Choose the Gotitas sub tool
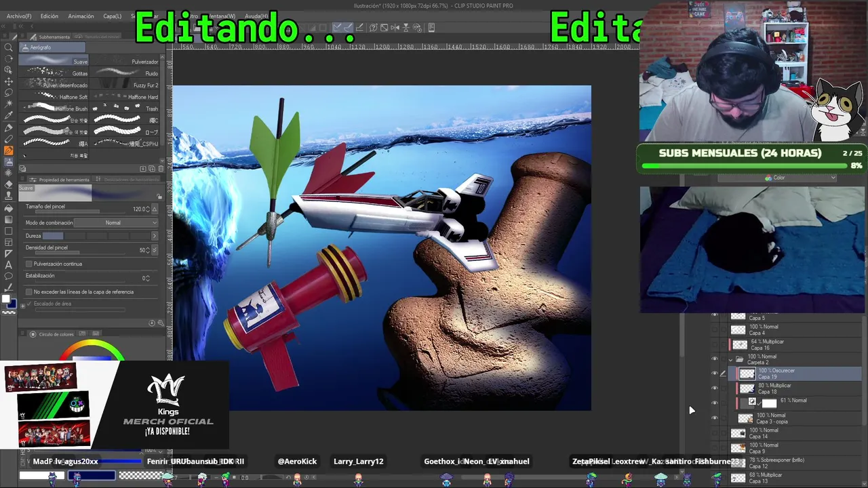Screen dimensions: 868x488 54,73
